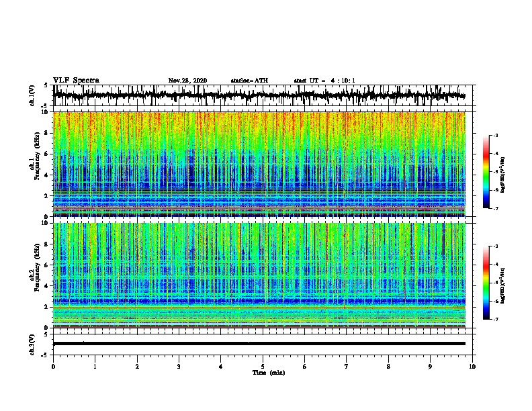Click the '7' tick label on time axis

(x=347, y=367)
